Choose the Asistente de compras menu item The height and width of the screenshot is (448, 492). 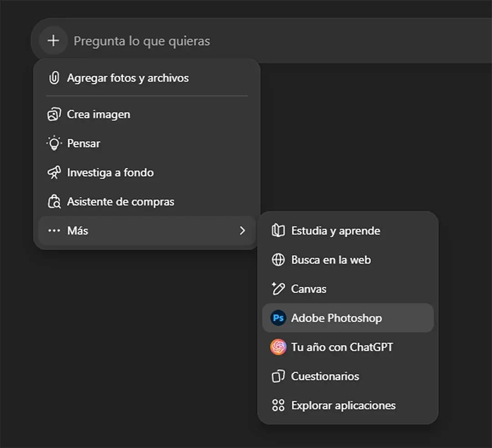(x=121, y=202)
